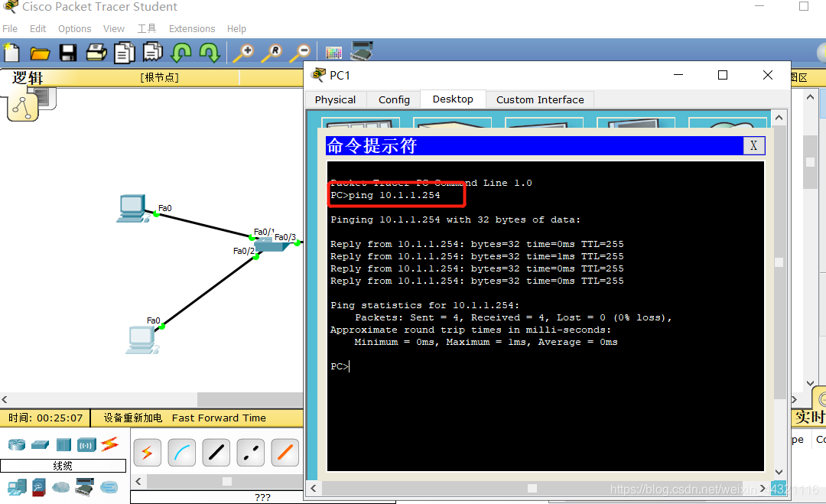Click inside the command prompt terminal
This screenshot has width=826, height=504.
coord(545,316)
